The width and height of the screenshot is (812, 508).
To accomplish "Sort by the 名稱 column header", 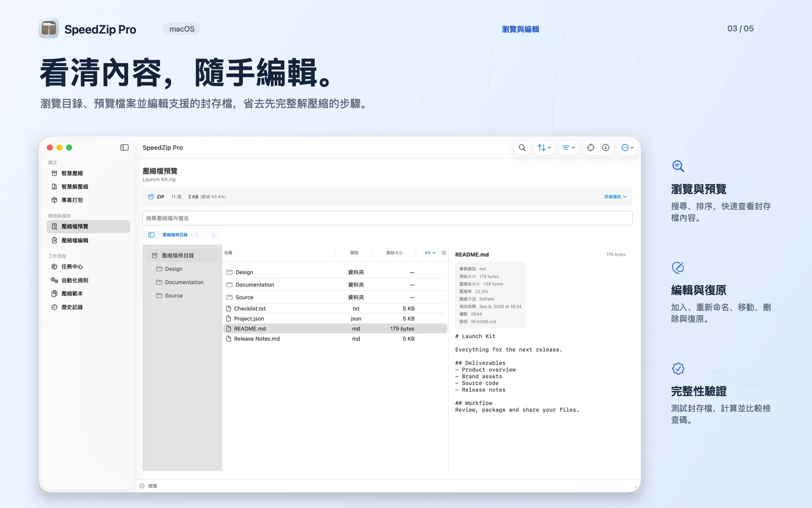I will (228, 253).
